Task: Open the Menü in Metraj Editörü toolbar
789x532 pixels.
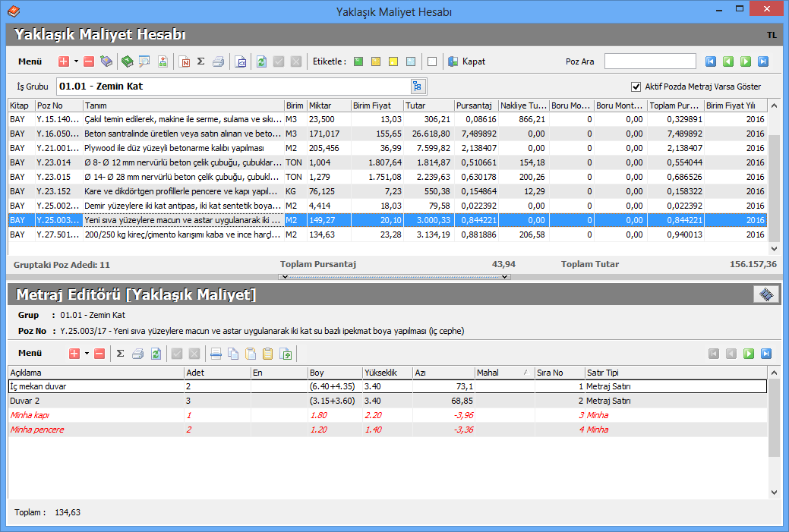Action: [x=30, y=354]
